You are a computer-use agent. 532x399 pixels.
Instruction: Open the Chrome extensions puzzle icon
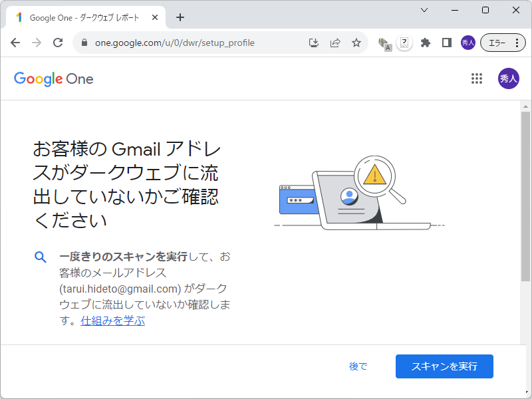coord(426,42)
